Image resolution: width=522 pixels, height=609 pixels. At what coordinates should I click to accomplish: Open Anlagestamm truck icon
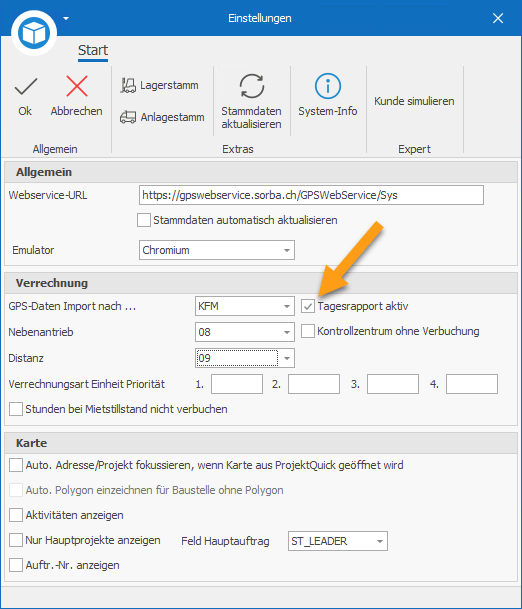point(128,117)
